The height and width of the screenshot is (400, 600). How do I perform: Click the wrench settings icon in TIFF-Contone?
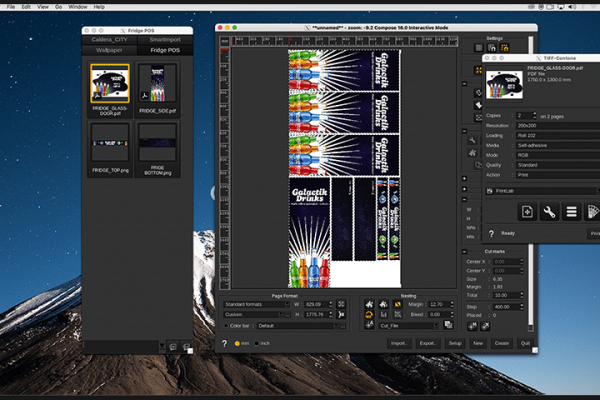point(549,213)
